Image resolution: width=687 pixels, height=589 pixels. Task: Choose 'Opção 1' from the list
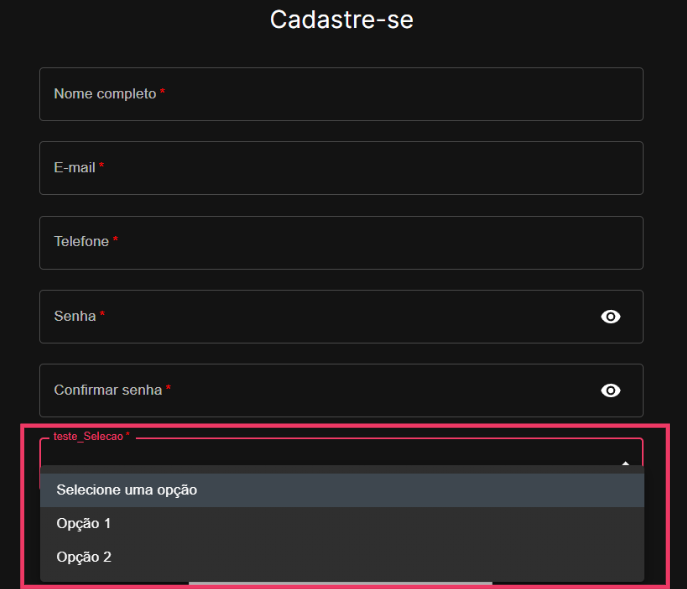tap(342, 524)
